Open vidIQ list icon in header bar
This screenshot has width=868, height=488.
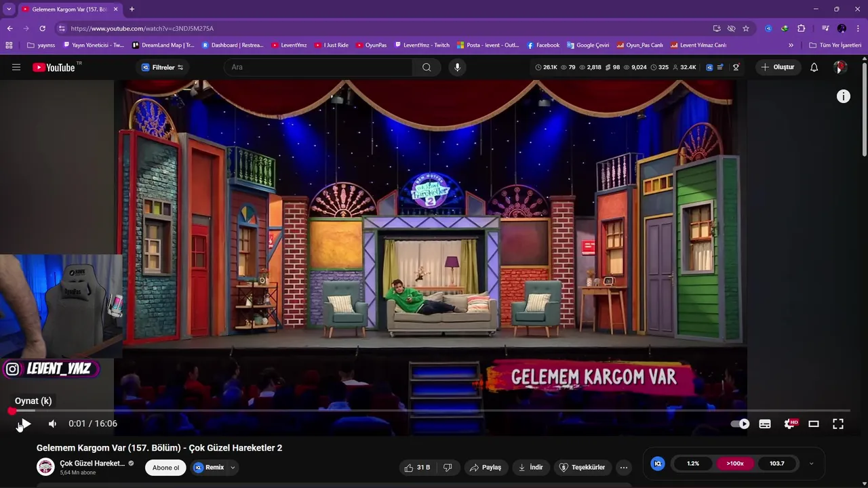click(x=720, y=67)
